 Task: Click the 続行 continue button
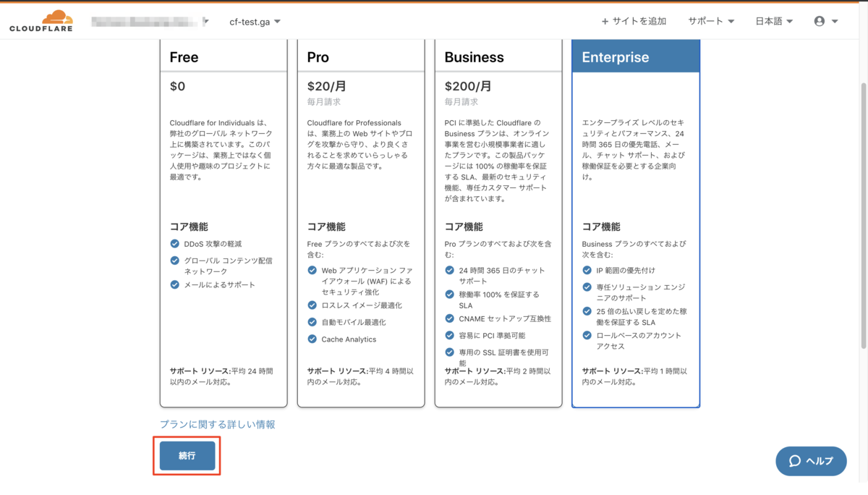click(x=187, y=456)
